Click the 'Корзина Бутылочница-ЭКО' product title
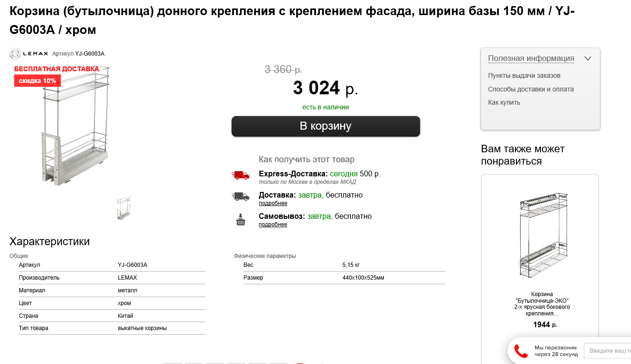The image size is (631, 364). [542, 304]
